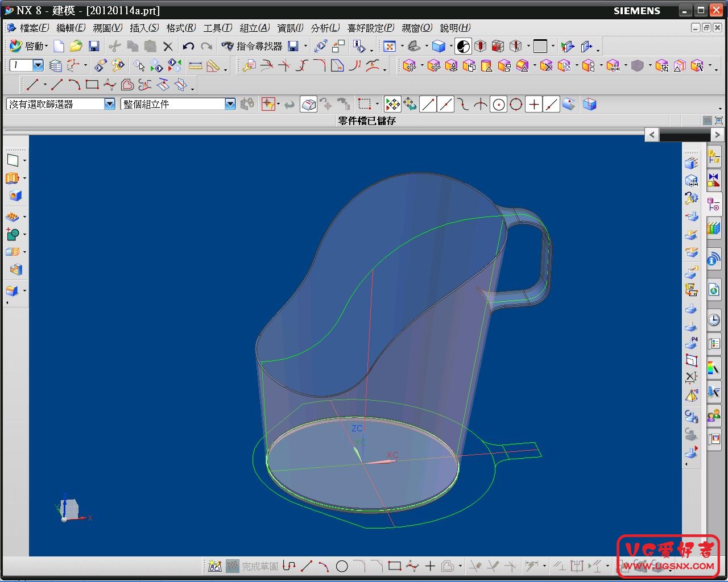Toggle the Enable Snap Points button
The width and height of the screenshot is (728, 582).
tap(392, 104)
